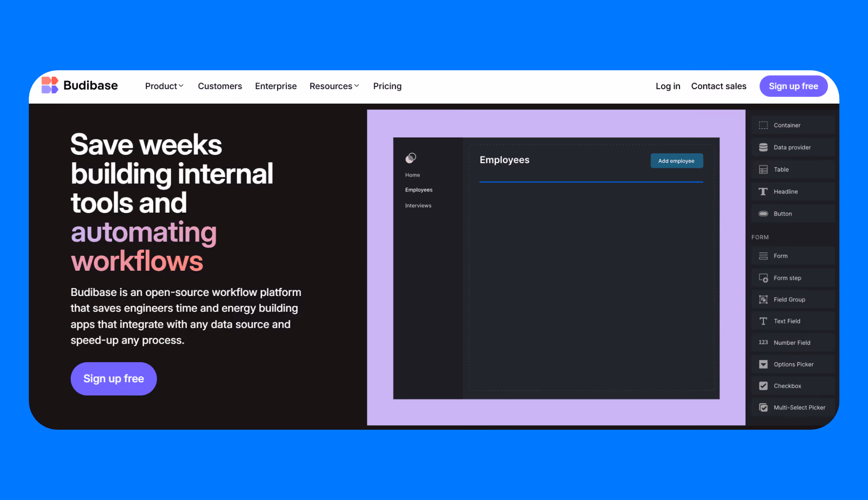Click the Data provider label
Viewport: 868px width, 500px height.
[x=792, y=147]
